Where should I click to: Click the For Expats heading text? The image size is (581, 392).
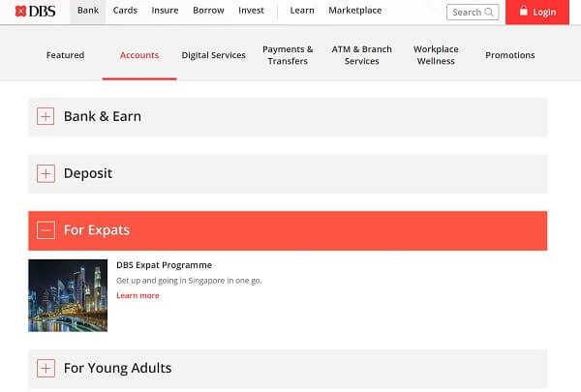click(97, 230)
